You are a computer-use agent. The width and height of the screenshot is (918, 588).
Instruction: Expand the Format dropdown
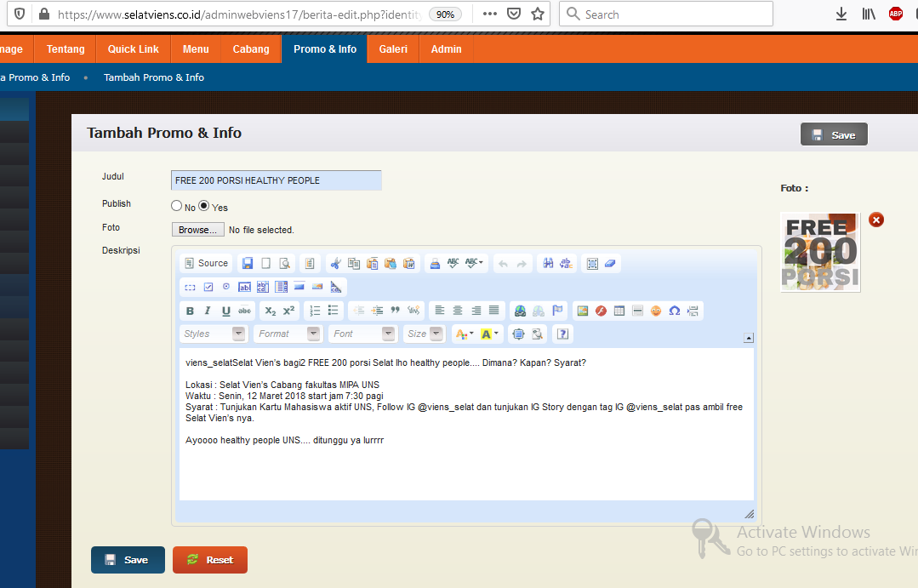[x=289, y=334]
